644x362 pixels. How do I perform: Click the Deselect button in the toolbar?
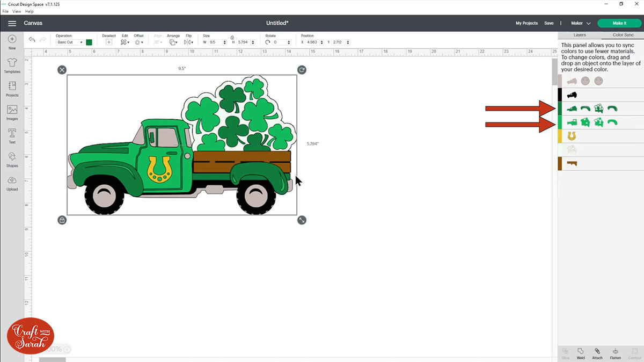pyautogui.click(x=109, y=42)
